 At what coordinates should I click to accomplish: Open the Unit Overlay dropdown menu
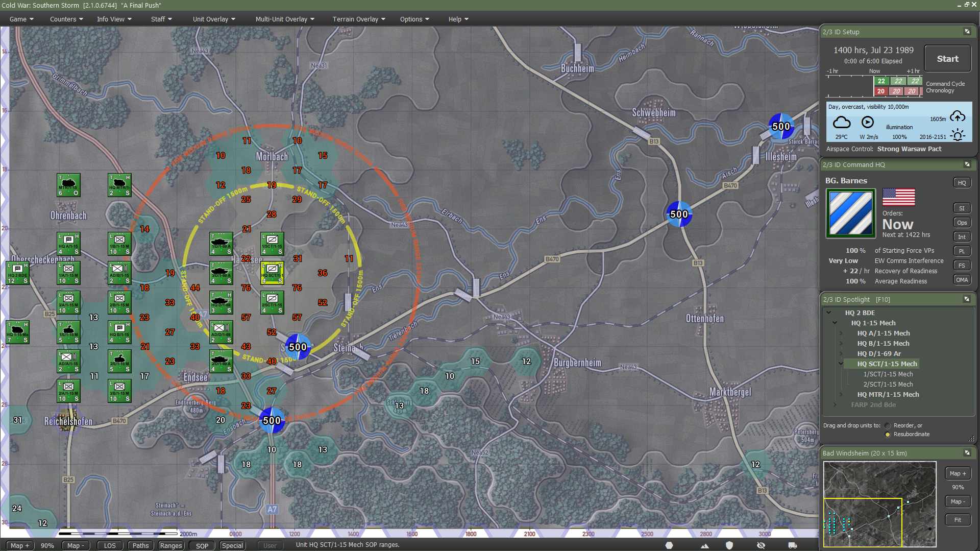tap(214, 19)
